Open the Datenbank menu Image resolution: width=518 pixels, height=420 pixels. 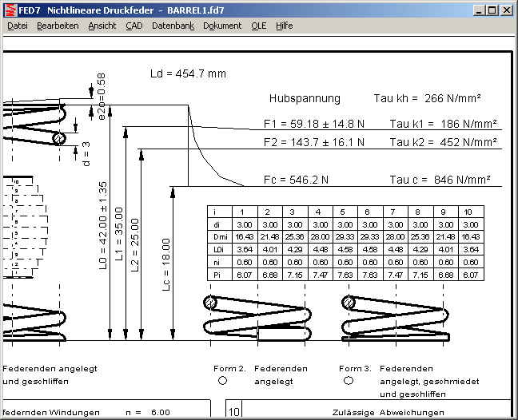pos(173,26)
